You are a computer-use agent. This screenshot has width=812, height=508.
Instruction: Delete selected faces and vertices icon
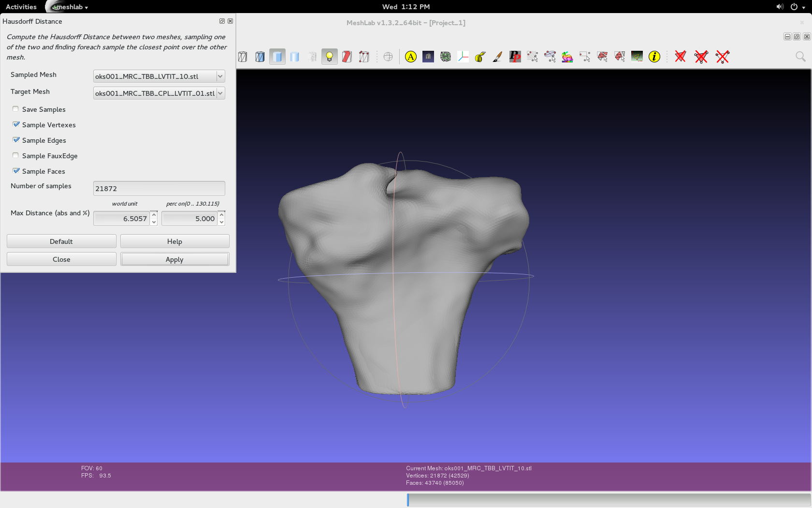click(x=701, y=57)
